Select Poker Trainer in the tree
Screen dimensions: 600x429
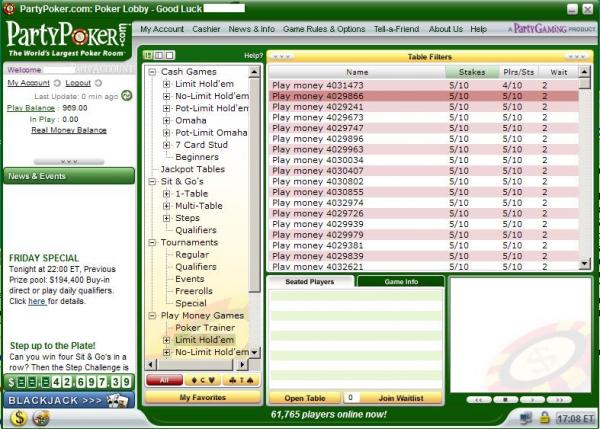pyautogui.click(x=205, y=328)
